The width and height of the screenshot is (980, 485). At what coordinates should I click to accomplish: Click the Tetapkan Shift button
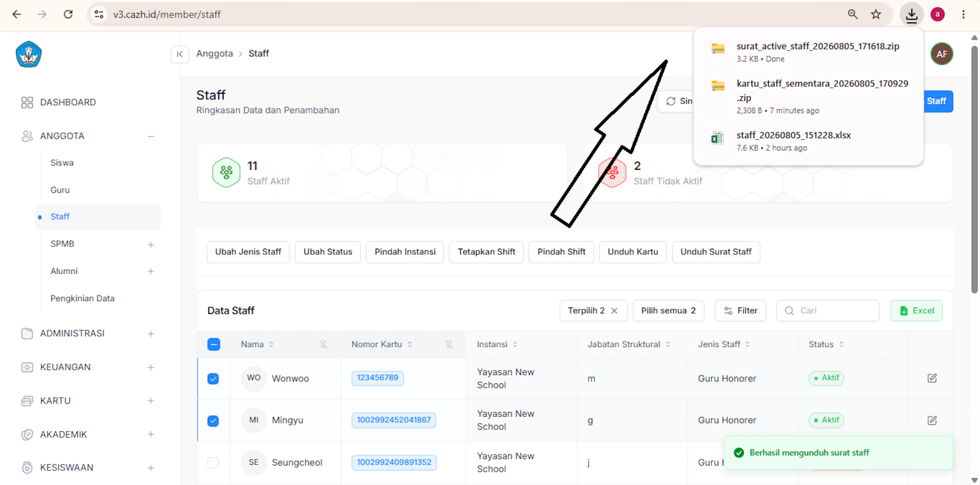(x=486, y=252)
